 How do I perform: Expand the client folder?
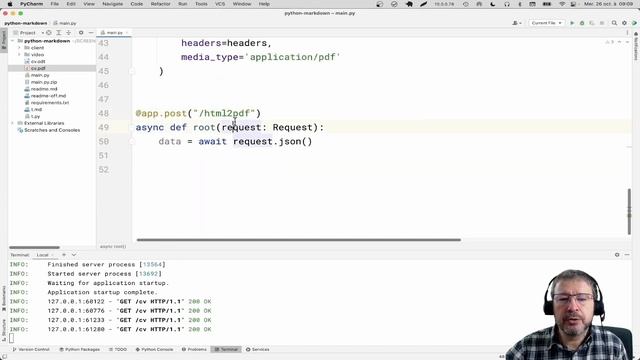coord(19,48)
